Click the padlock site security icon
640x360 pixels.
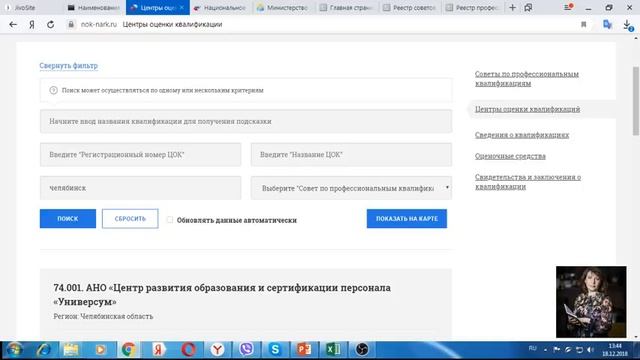pyautogui.click(x=71, y=24)
